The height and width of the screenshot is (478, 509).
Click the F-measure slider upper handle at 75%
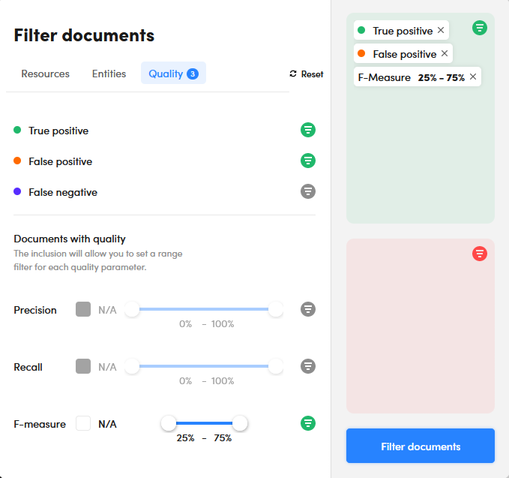click(239, 423)
